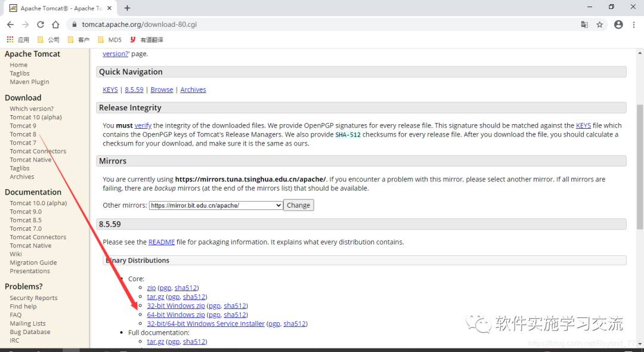The width and height of the screenshot is (644, 352).
Task: Open sha512 checksum for Core zip
Action: (185, 288)
